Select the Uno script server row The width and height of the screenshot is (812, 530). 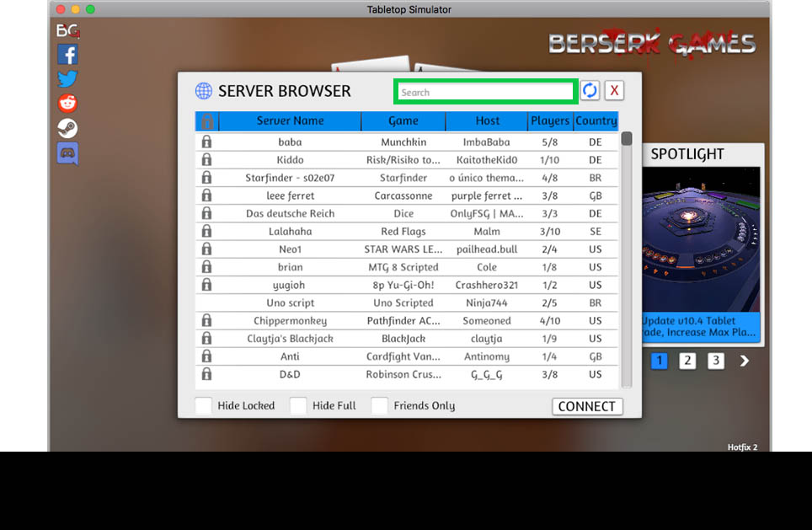pos(407,302)
